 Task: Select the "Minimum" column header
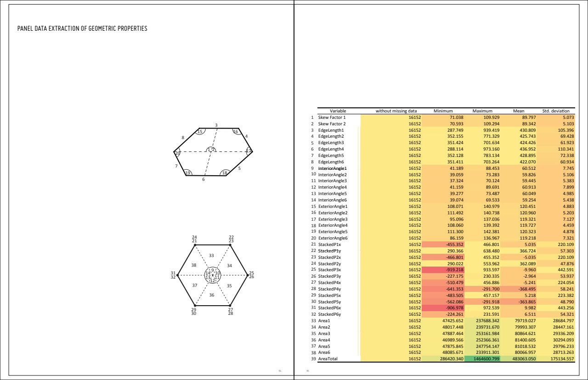(x=443, y=111)
